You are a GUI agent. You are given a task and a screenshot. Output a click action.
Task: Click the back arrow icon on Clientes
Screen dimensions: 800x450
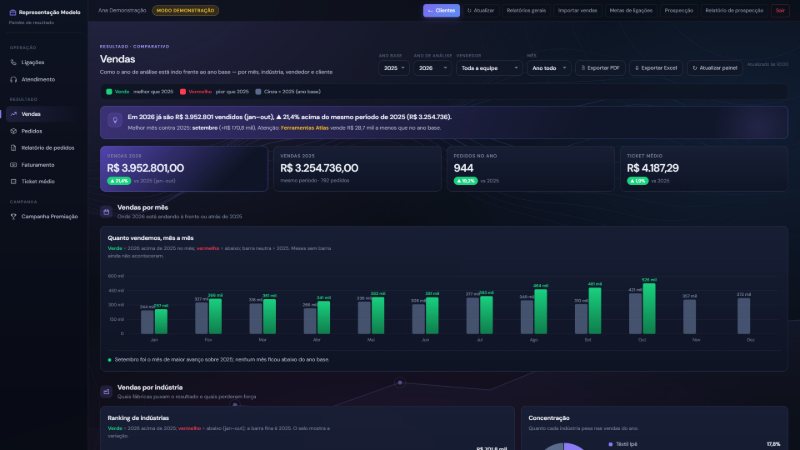430,11
